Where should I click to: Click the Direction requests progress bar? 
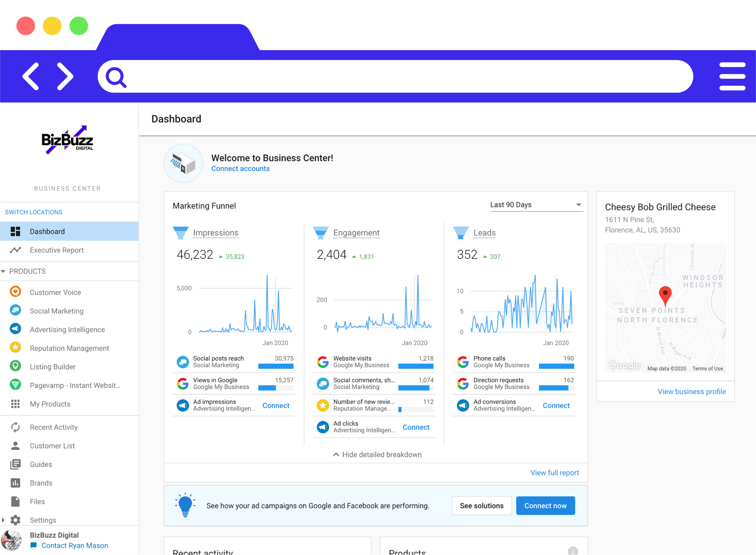tap(556, 388)
